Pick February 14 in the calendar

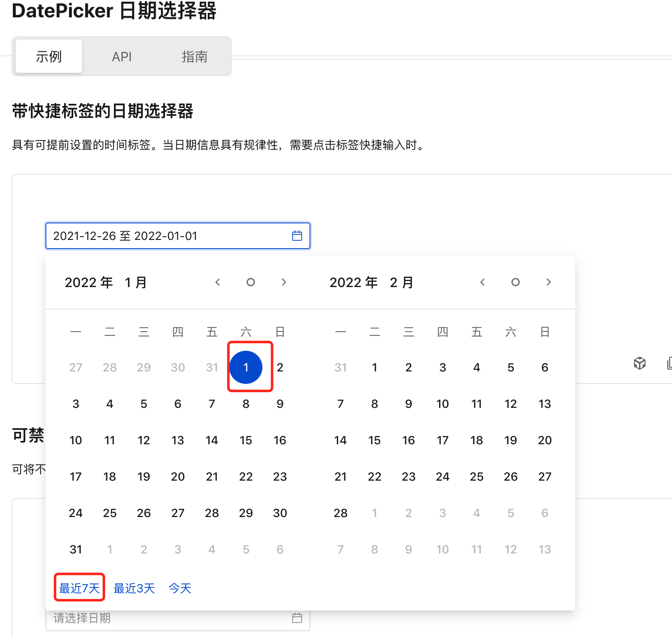(340, 440)
